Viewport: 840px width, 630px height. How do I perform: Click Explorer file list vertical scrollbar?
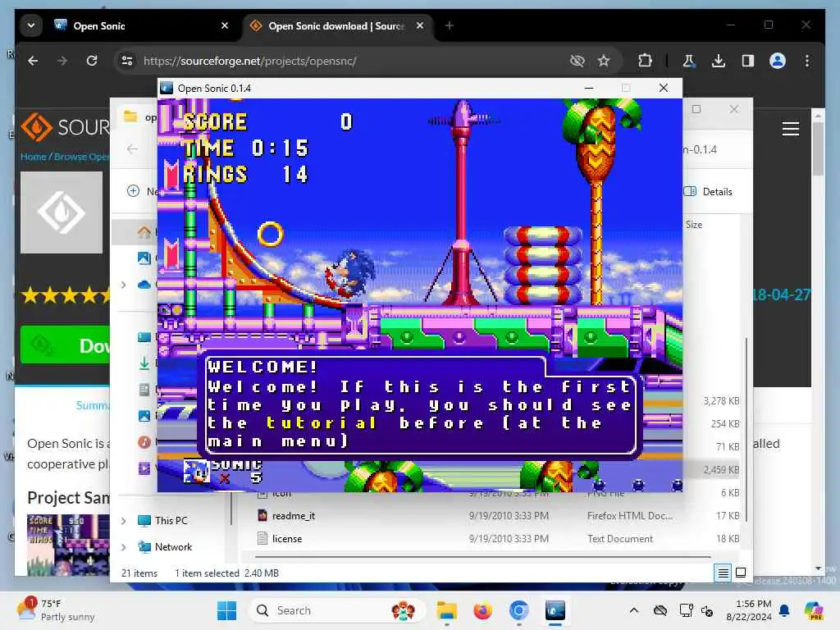746,428
